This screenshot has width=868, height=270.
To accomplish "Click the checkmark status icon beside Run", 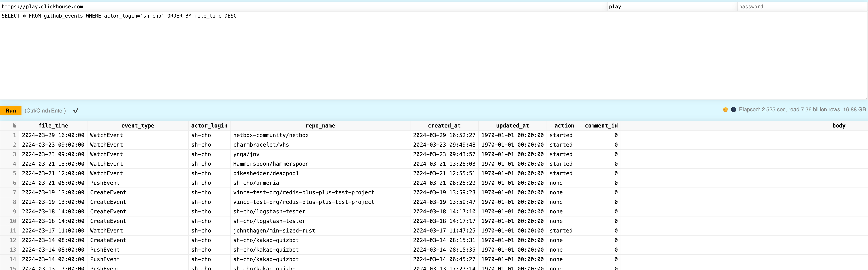I will (76, 110).
